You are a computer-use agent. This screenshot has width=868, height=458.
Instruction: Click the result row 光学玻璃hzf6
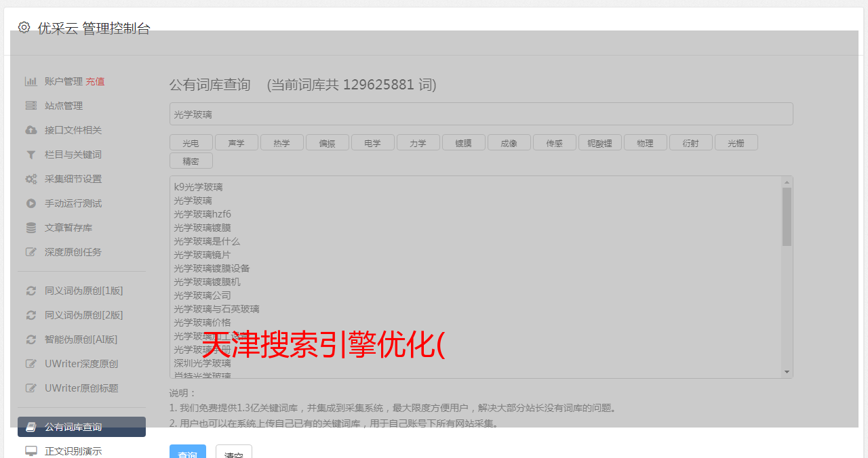click(x=202, y=214)
